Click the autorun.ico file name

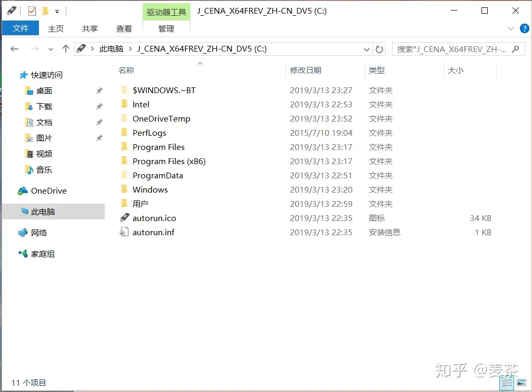point(154,218)
